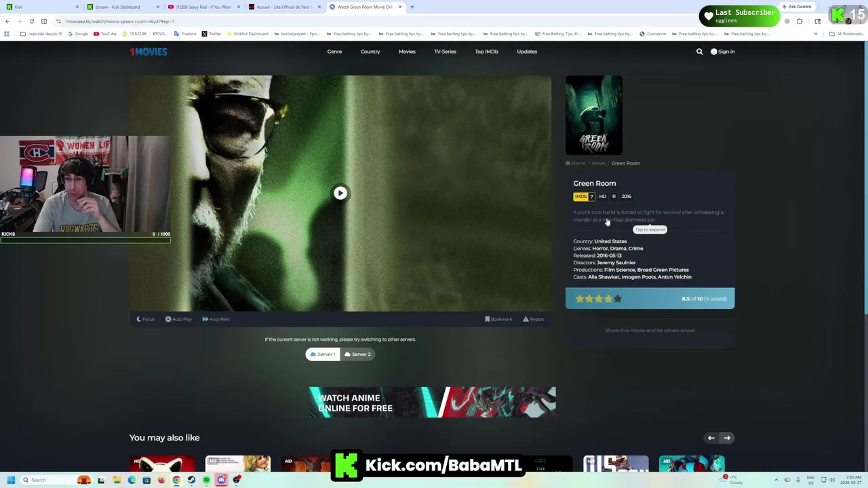The height and width of the screenshot is (488, 868).
Task: Go to Movie breadcrumb
Action: coord(598,163)
